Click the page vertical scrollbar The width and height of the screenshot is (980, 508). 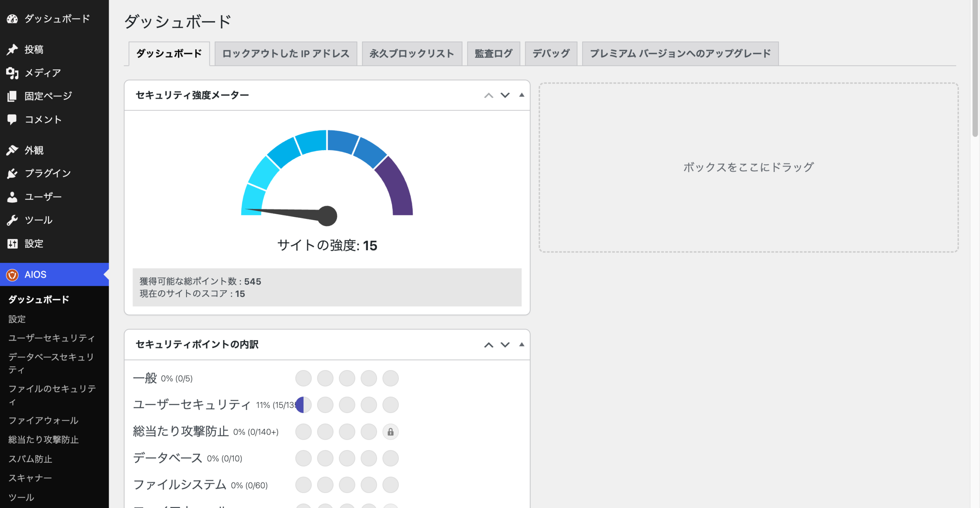(975, 69)
